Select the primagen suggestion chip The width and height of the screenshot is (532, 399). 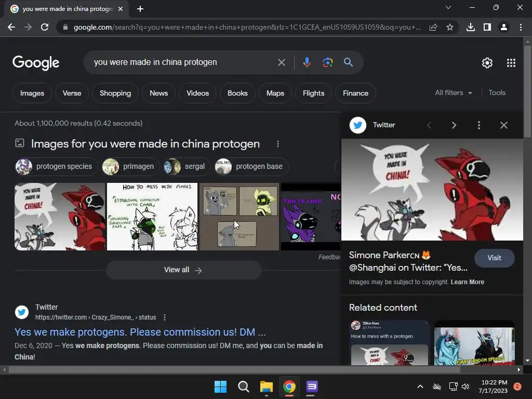[130, 166]
